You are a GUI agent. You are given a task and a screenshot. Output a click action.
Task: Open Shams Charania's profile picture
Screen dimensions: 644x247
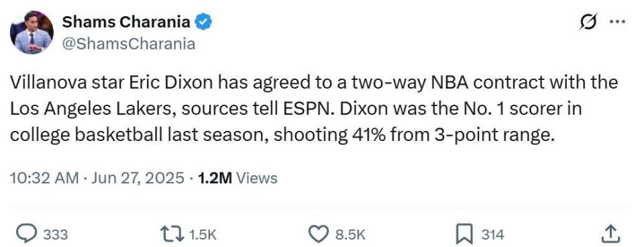32,32
